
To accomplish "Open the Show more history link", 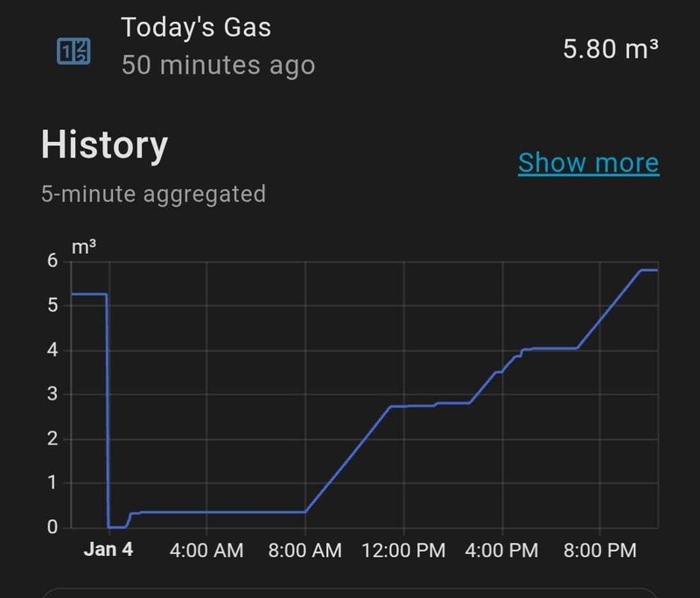I will [588, 163].
